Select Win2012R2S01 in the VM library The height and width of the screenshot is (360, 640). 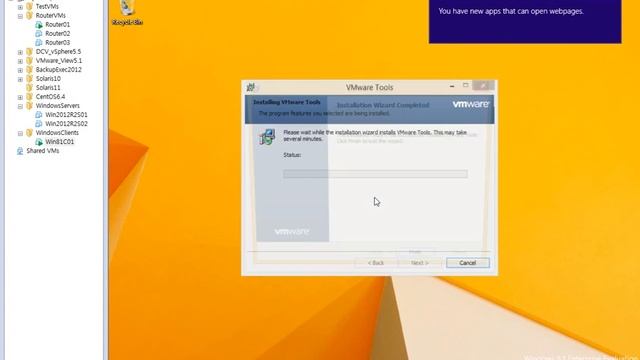pos(66,115)
